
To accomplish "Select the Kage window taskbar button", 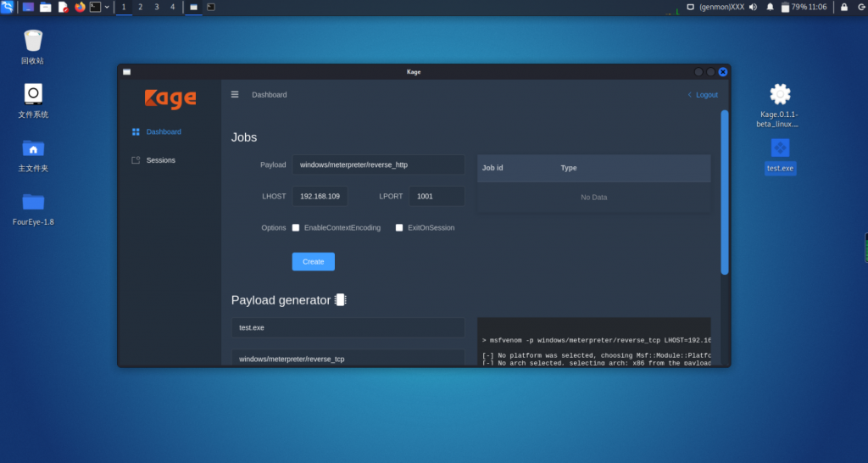I will [x=194, y=7].
